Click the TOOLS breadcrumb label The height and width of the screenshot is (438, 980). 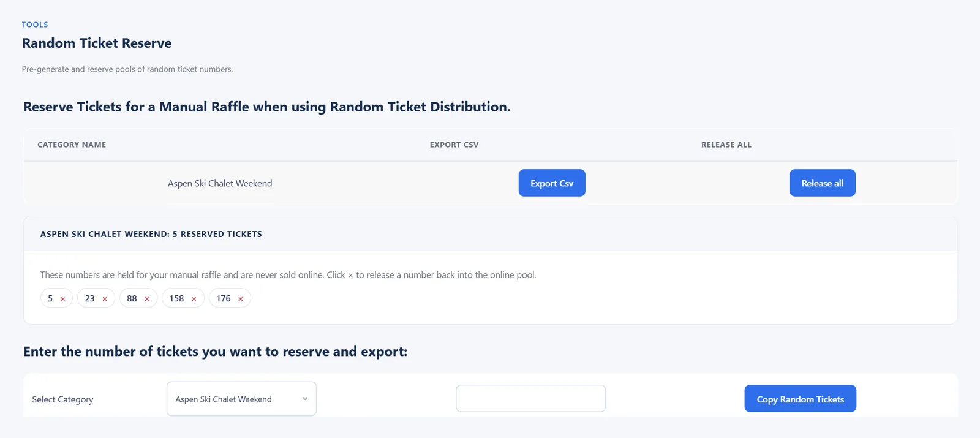[35, 25]
